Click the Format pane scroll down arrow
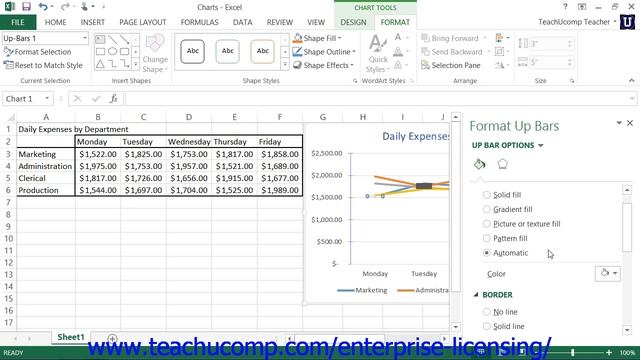The image size is (640, 360). pyautogui.click(x=627, y=330)
